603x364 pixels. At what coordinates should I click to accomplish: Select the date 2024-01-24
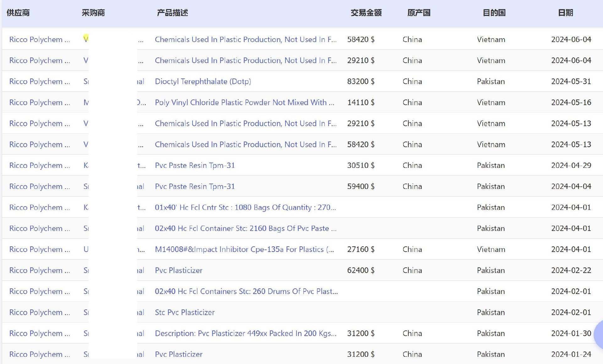tap(571, 354)
